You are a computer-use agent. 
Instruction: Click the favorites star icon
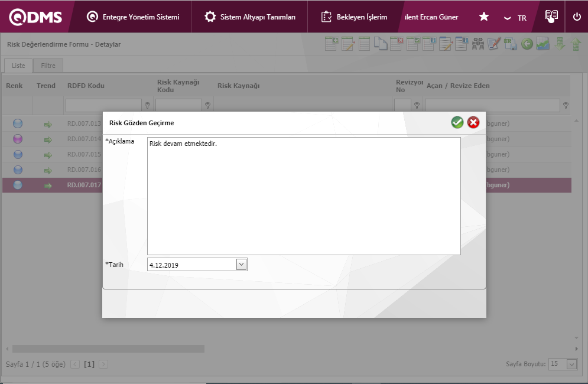[483, 17]
